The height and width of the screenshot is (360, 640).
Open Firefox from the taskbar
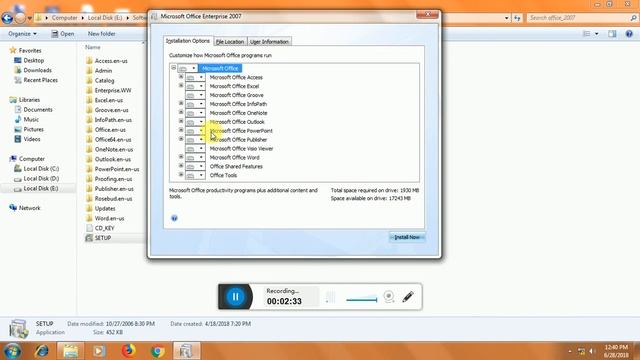tap(129, 351)
